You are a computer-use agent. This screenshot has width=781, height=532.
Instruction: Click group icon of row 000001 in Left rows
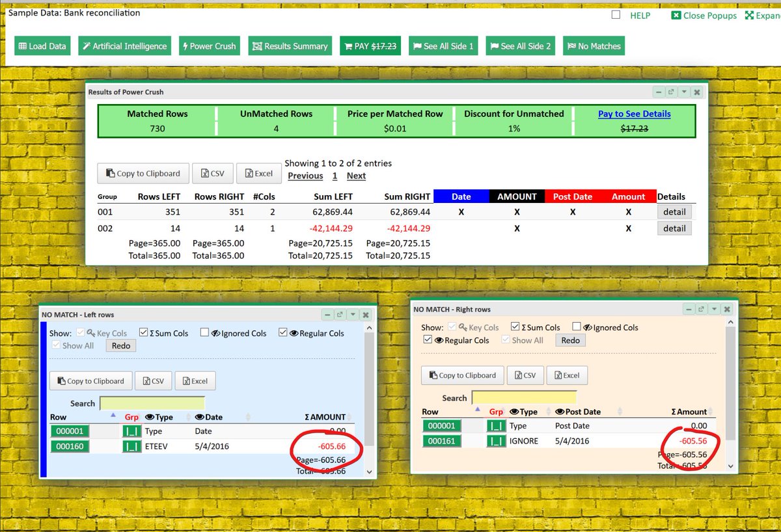(x=131, y=431)
